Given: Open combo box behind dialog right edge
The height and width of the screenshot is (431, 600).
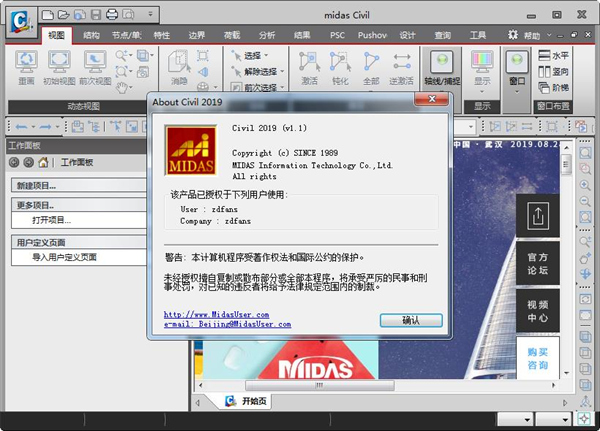Looking at the screenshot, I should coord(471,126).
